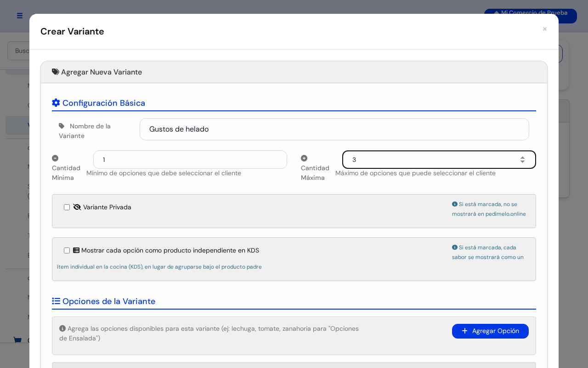Click the crossed-eye icon for Variante Privada

(77, 207)
